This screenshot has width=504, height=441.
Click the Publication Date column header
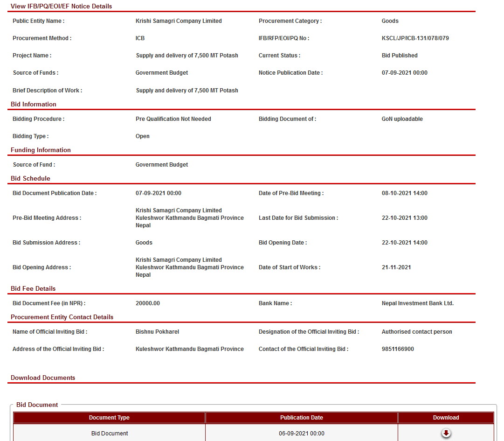pos(301,418)
